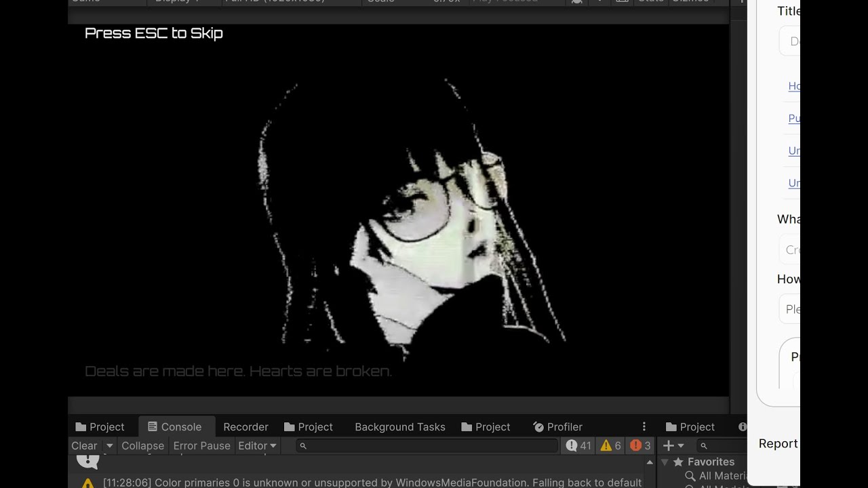
Task: Click the star icon next to Favorites
Action: coord(678,462)
